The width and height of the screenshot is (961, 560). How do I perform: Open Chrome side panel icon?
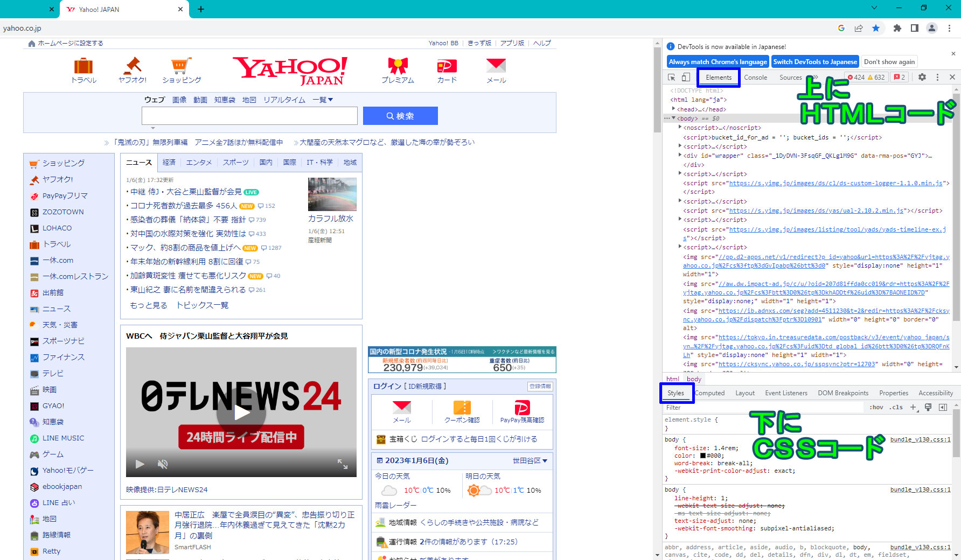click(x=914, y=28)
